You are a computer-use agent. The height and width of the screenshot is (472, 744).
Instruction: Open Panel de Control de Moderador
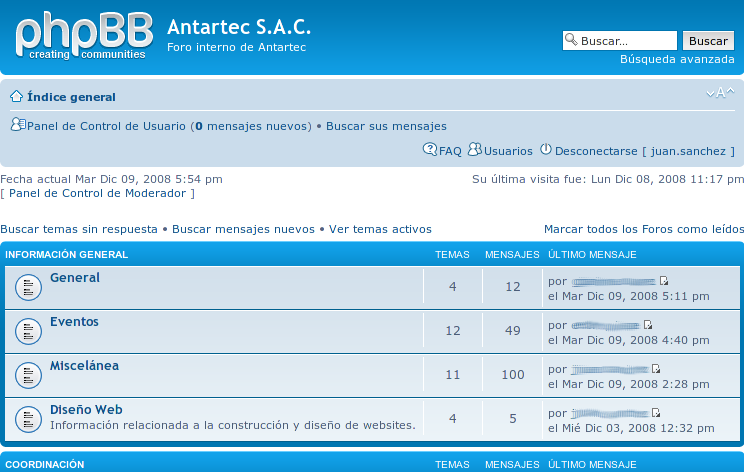(97, 193)
